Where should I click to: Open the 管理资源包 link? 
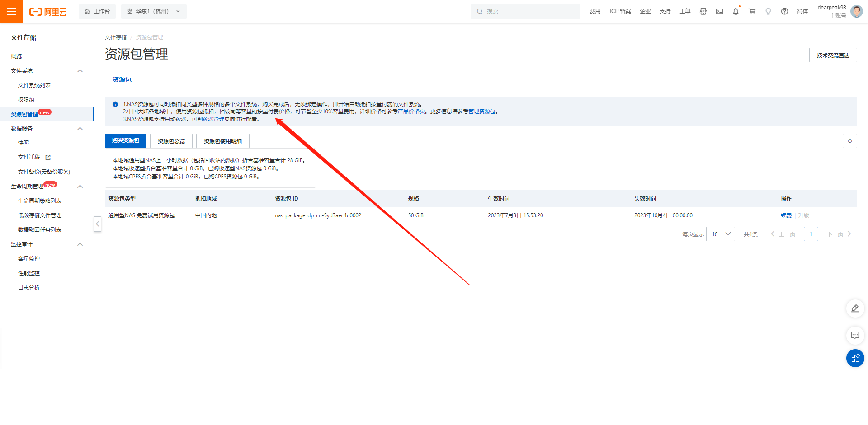click(482, 112)
